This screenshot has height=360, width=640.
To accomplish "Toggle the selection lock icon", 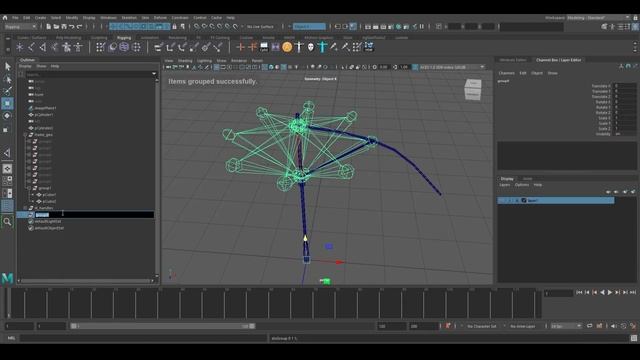I will pyautogui.click(x=175, y=27).
